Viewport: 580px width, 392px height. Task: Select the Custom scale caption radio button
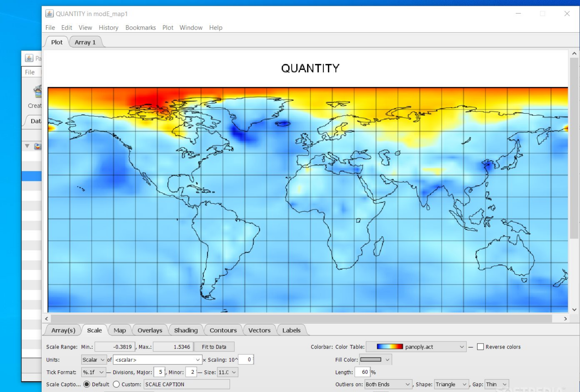tap(116, 384)
